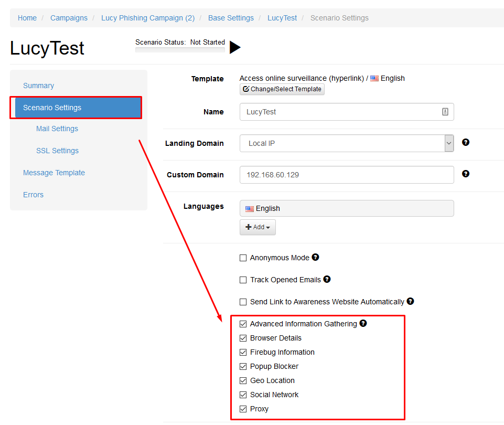Enable Track Opened Emails checkbox
Screen dimensions: 504x425
point(243,280)
